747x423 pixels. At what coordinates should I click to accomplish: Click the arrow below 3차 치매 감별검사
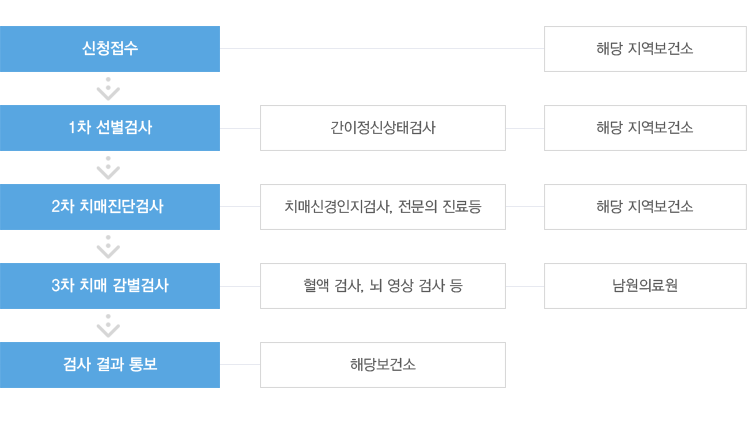point(108,326)
